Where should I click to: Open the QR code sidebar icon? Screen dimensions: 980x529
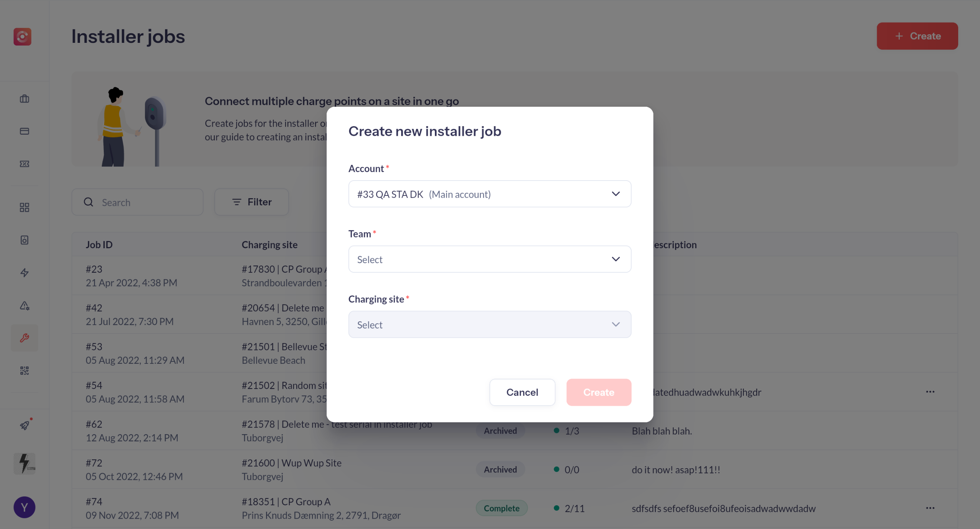pyautogui.click(x=24, y=370)
